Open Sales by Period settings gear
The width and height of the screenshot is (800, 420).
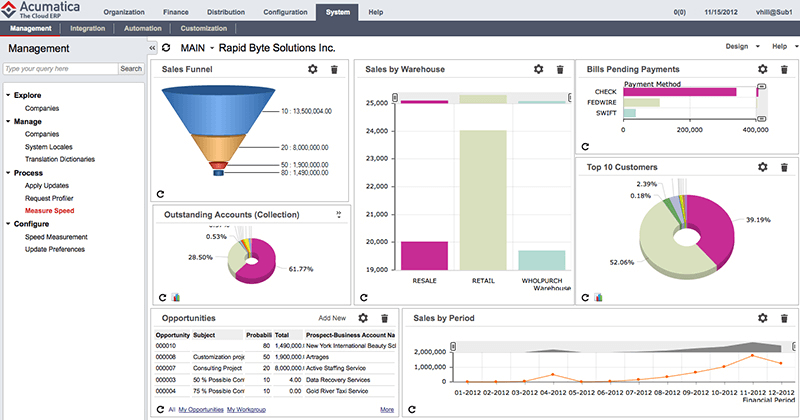click(x=762, y=318)
